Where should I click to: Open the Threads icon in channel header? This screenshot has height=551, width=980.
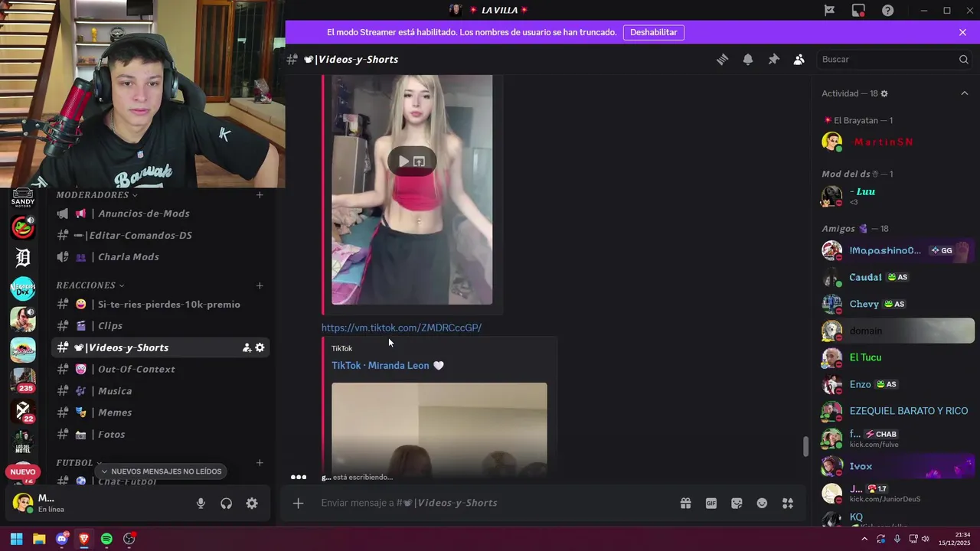722,60
